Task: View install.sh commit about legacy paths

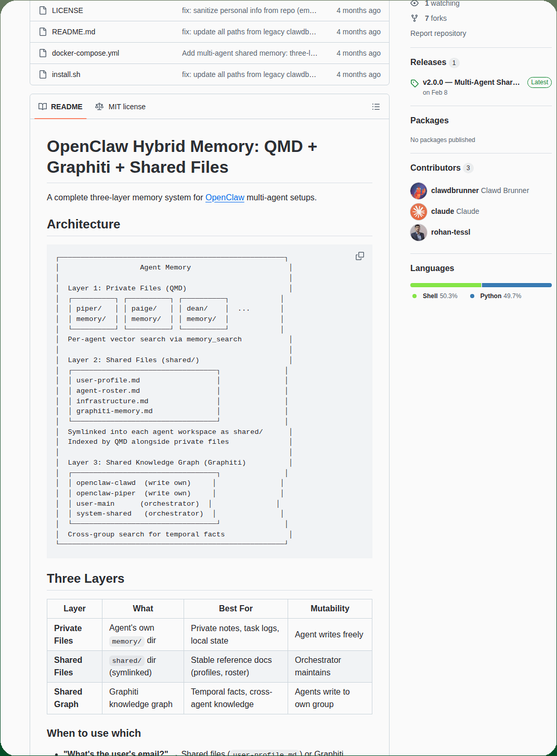Action: pyautogui.click(x=249, y=74)
